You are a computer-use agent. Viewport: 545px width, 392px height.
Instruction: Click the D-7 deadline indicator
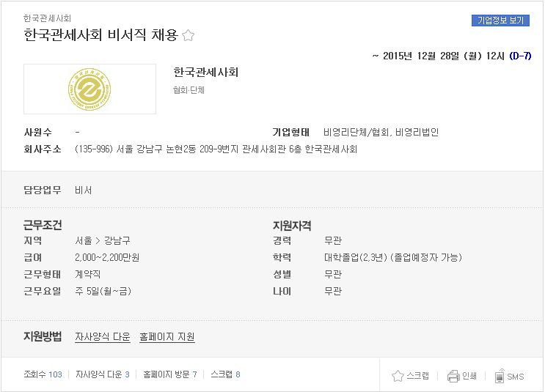click(520, 56)
